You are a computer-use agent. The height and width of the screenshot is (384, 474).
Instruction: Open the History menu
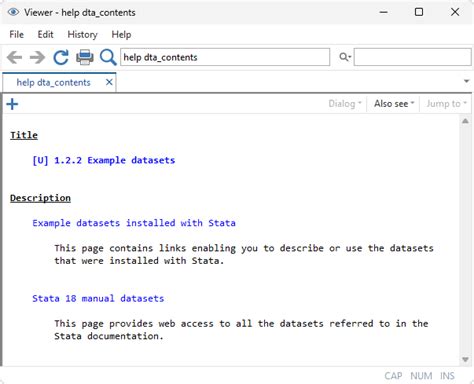pos(82,34)
